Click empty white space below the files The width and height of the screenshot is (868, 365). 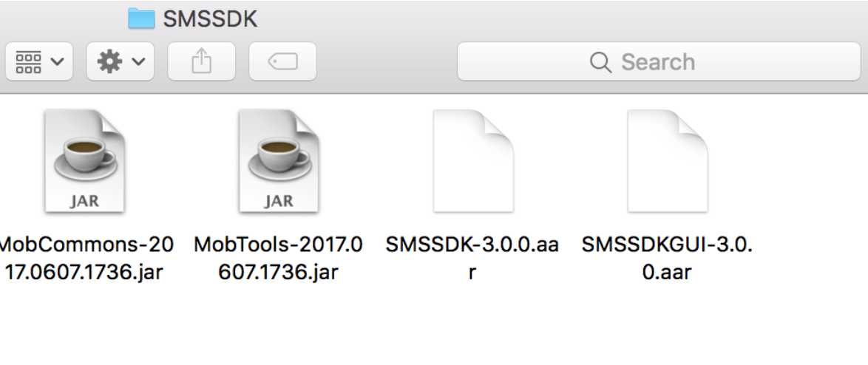pos(434,327)
